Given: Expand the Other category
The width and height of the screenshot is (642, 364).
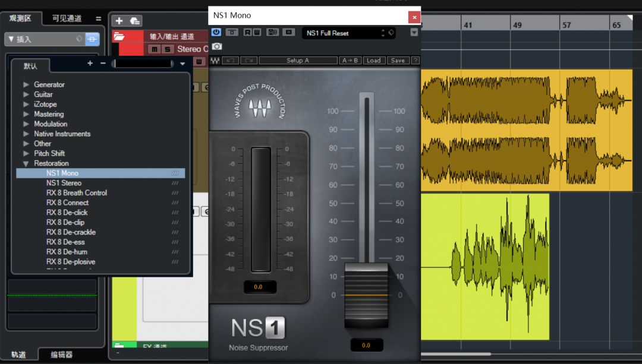Looking at the screenshot, I should coord(26,144).
